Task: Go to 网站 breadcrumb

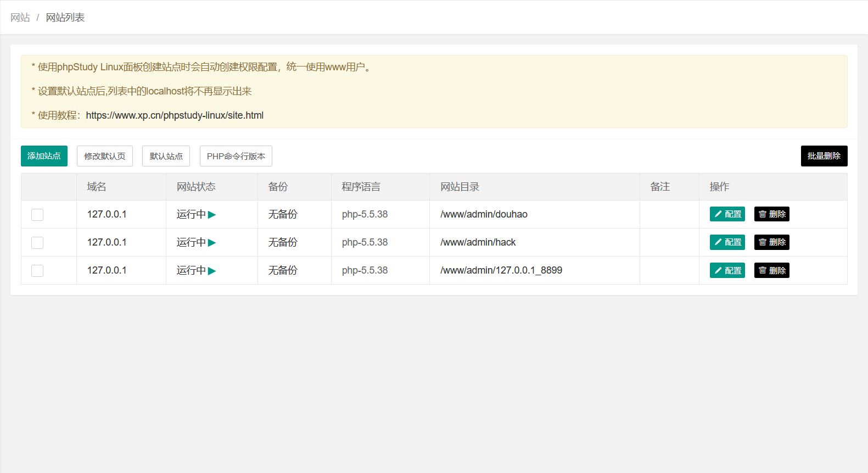Action: point(20,18)
